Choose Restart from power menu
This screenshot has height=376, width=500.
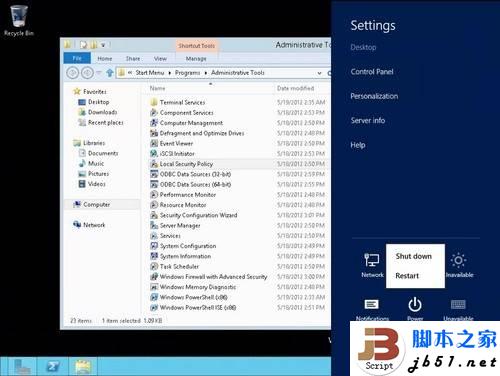click(407, 276)
